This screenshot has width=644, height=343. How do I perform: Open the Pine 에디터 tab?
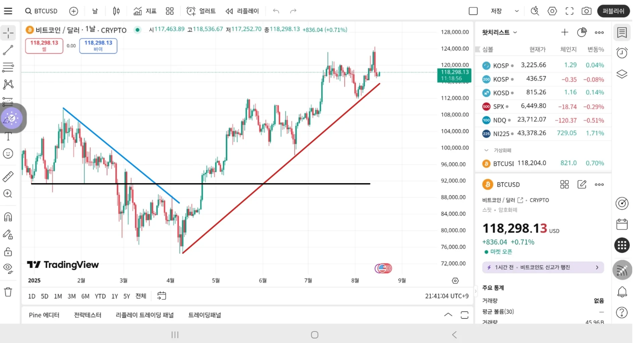(x=44, y=315)
